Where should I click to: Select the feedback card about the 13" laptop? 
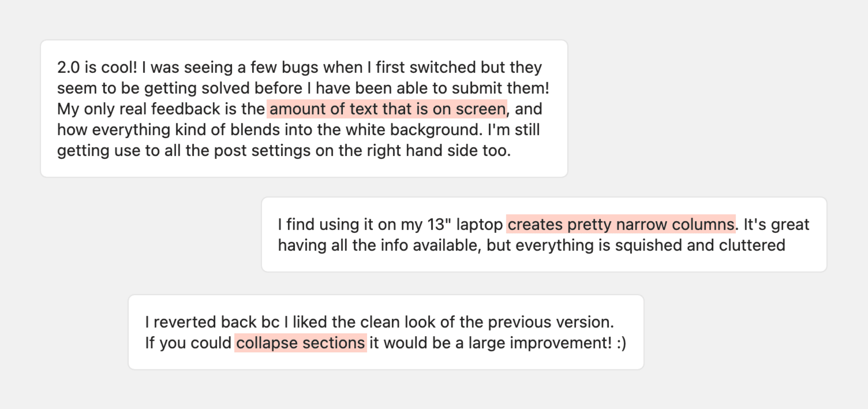click(544, 234)
